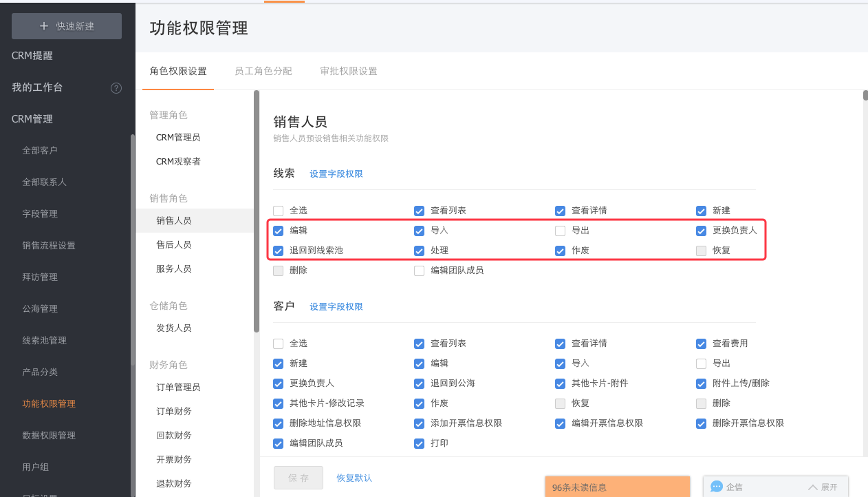Open the CRM提醒 section

[x=32, y=56]
